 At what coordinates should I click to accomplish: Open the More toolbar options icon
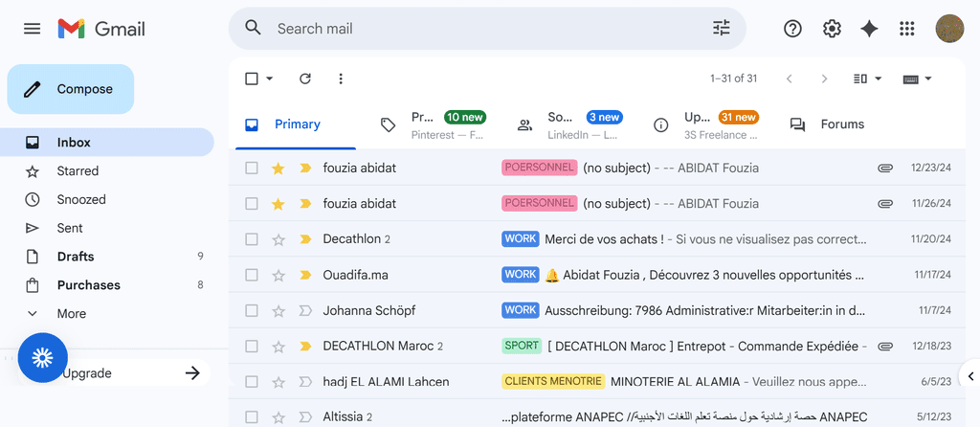341,79
